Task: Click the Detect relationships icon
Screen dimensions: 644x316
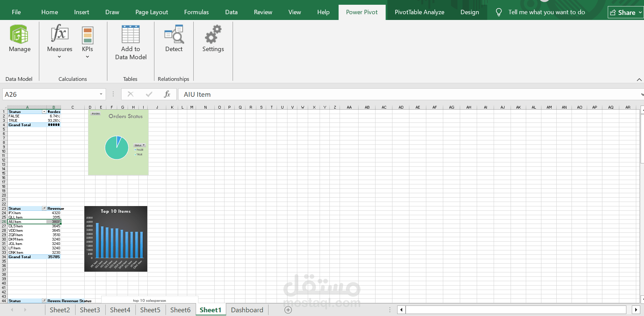Action: pos(174,34)
